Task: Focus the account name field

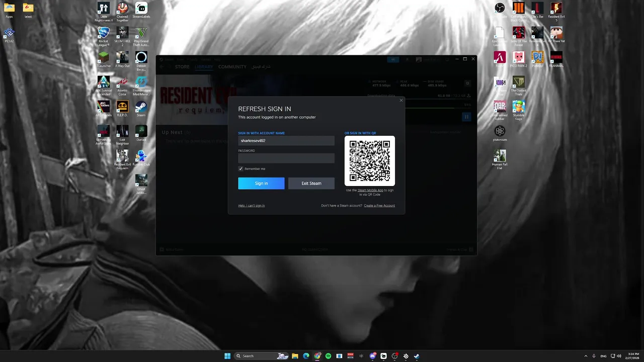Action: click(x=286, y=141)
